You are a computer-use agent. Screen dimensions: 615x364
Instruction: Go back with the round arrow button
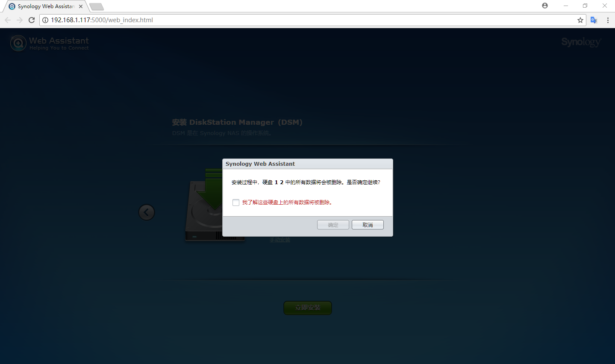pyautogui.click(x=147, y=212)
